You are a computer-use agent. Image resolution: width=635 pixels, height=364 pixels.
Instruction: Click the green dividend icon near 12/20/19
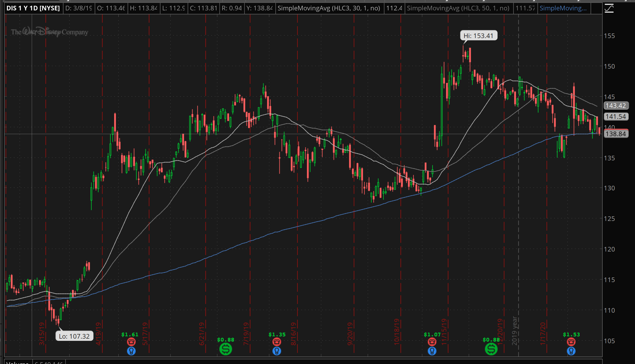coord(491,349)
